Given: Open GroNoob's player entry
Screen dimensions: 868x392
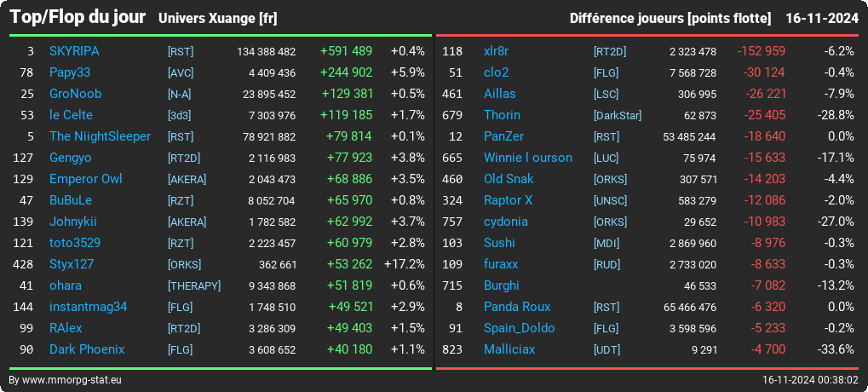Looking at the screenshot, I should [75, 94].
